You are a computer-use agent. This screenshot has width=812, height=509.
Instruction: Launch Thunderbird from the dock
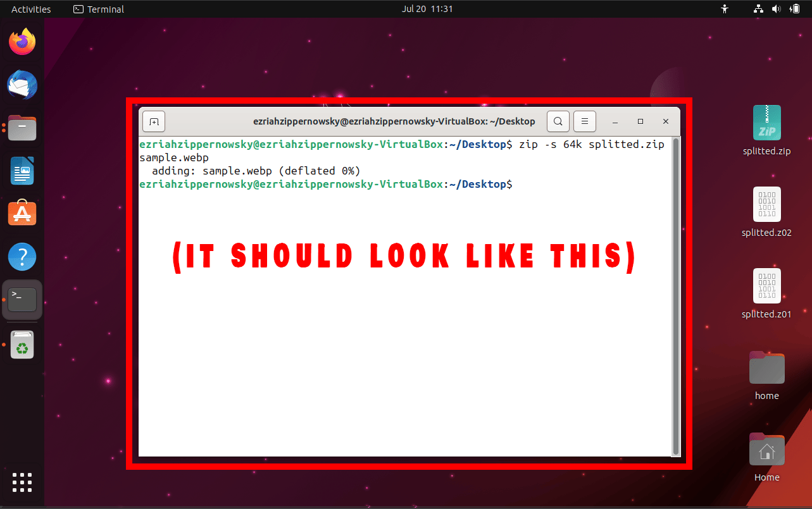click(x=22, y=85)
